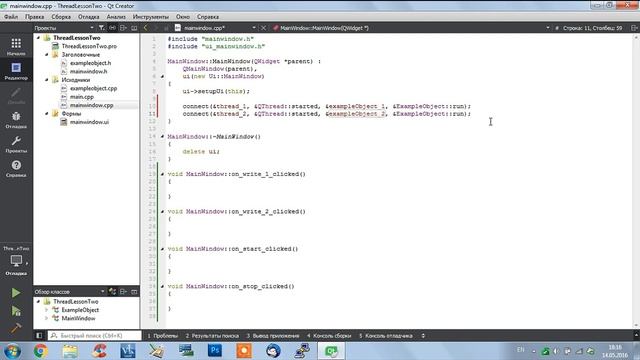Screen dimensions: 640x360
Task: Toggle synchronize with editor link icon
Action: point(112,28)
